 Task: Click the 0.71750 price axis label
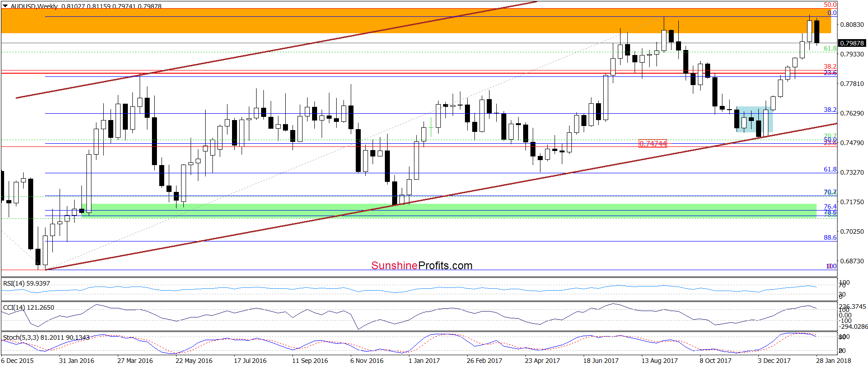pos(852,202)
